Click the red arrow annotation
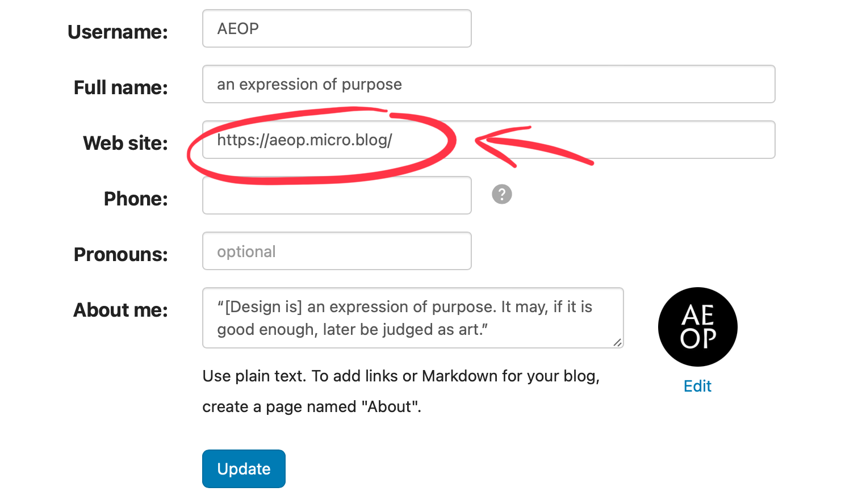862x504 pixels. 534,146
